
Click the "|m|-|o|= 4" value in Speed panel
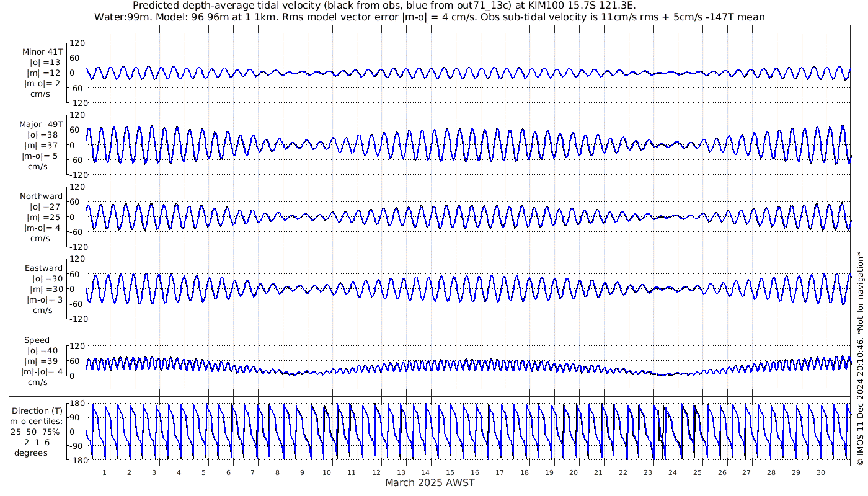pyautogui.click(x=42, y=372)
